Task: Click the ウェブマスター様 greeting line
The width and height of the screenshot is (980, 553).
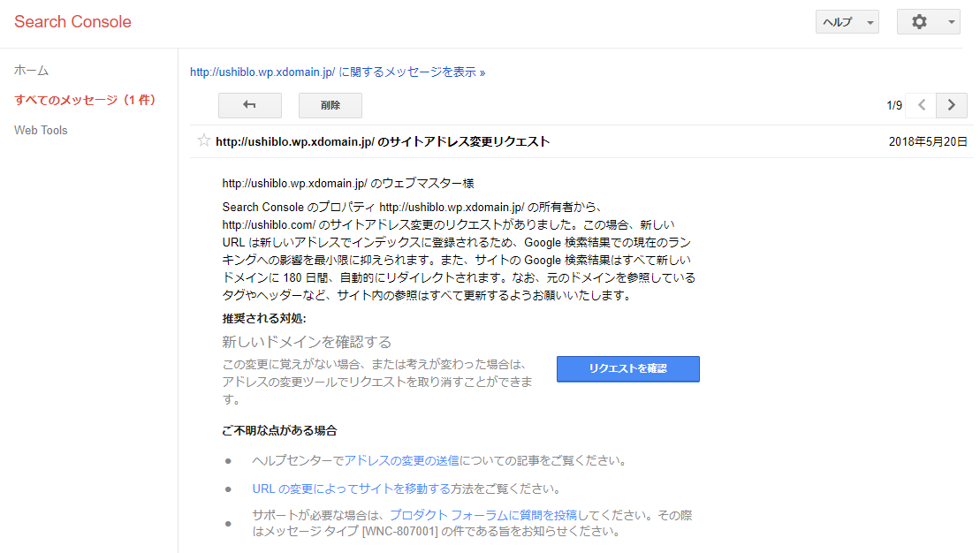Action: [348, 183]
